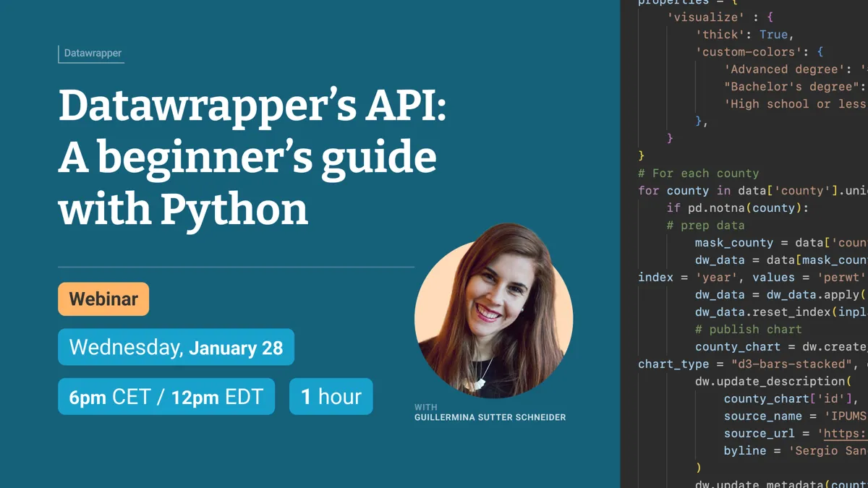Select the "# prep data" comment line
The height and width of the screenshot is (488, 868).
pyautogui.click(x=705, y=226)
